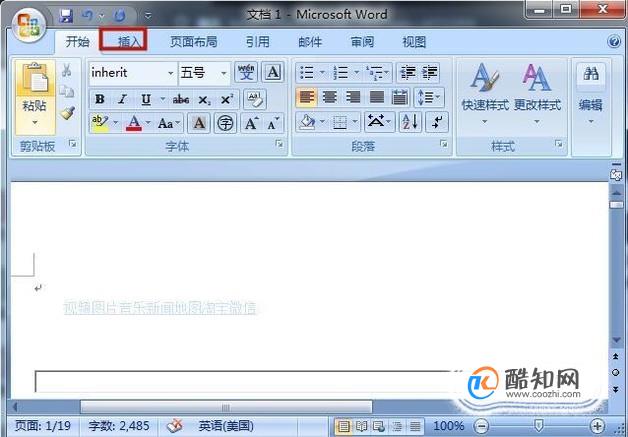
Task: Toggle italic formatting
Action: [123, 99]
